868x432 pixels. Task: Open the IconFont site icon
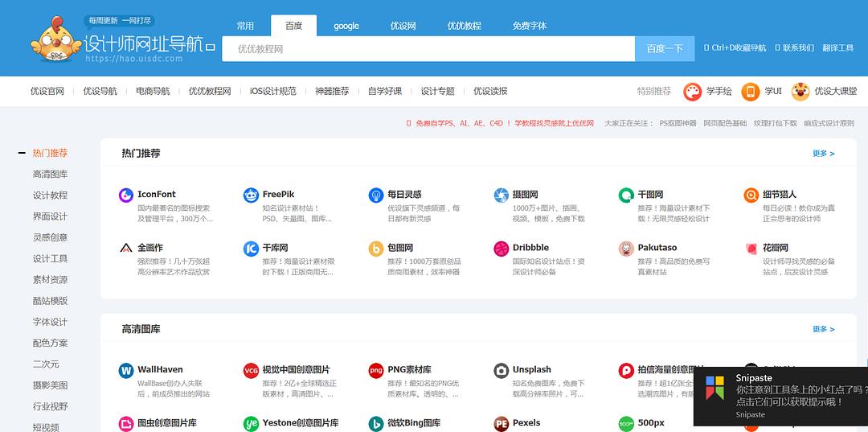click(x=126, y=195)
